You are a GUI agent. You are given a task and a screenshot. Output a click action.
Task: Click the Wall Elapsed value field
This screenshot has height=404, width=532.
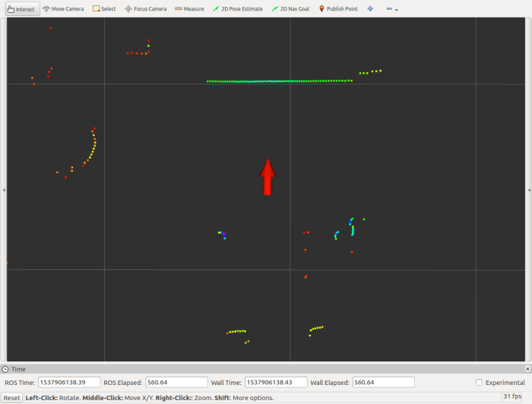[383, 383]
